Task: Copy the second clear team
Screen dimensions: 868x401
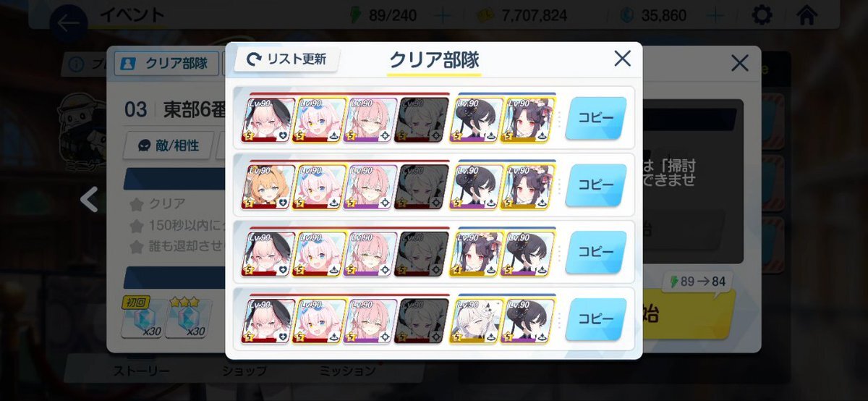Action: [595, 185]
